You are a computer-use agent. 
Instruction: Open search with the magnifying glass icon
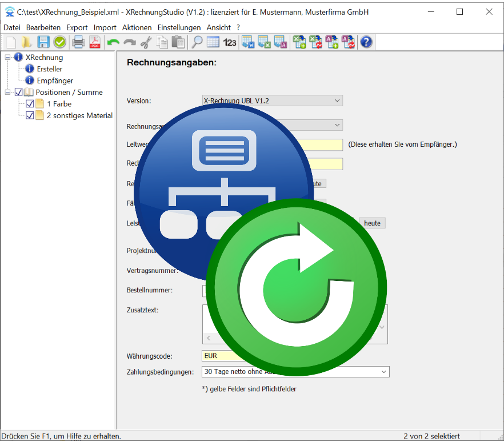197,42
